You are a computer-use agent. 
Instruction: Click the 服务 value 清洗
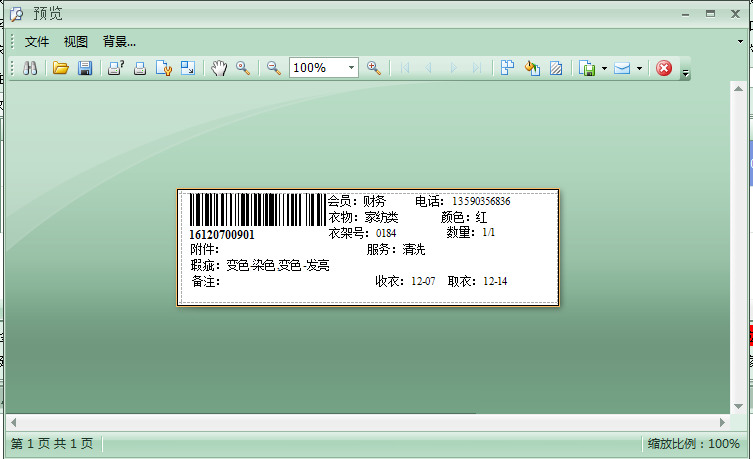(414, 250)
